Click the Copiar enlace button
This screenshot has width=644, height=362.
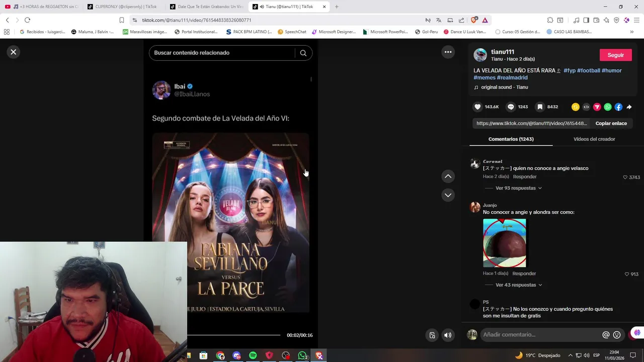coord(611,123)
